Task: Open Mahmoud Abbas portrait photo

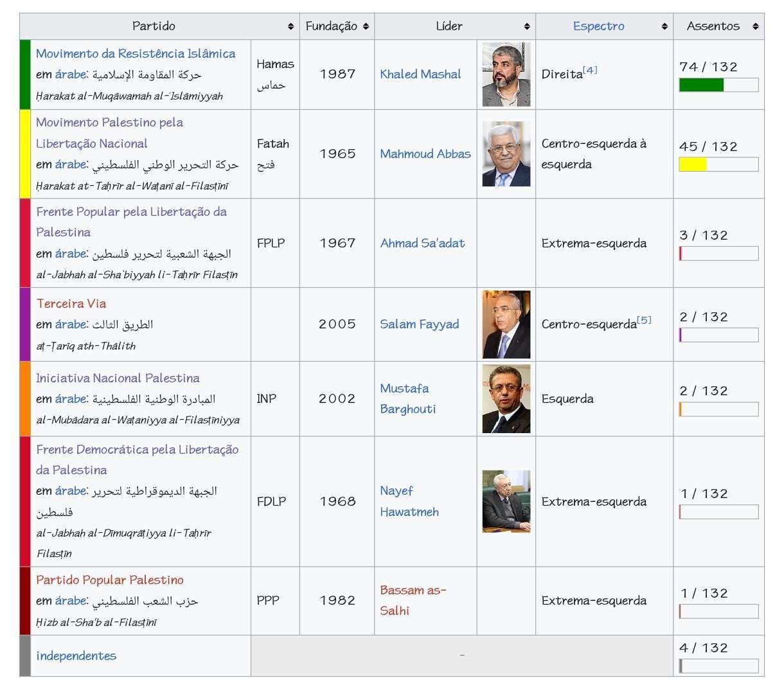Action: [506, 154]
